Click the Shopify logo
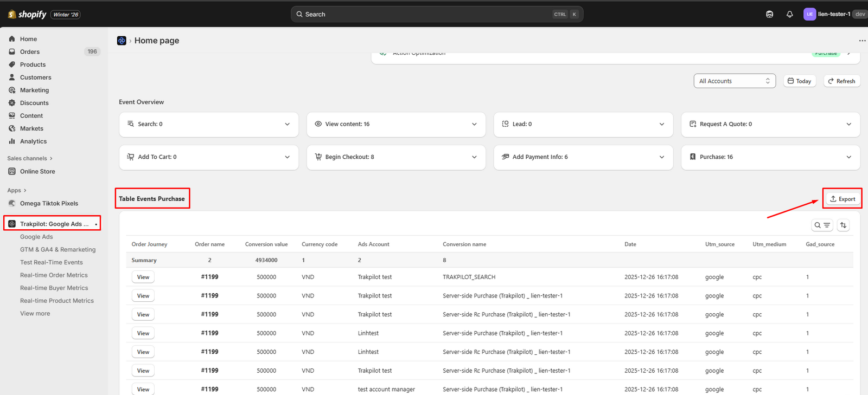Screen dimensions: 868x395 point(27,15)
